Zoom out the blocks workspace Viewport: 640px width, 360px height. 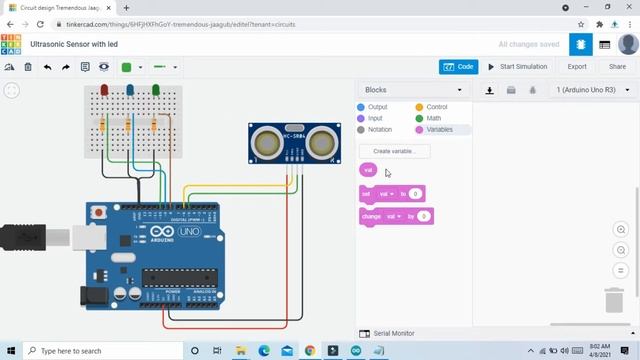[x=621, y=250]
